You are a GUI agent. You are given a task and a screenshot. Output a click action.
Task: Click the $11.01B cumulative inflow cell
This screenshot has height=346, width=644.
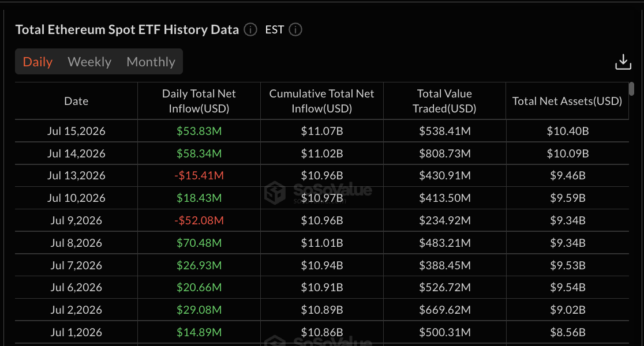point(322,243)
